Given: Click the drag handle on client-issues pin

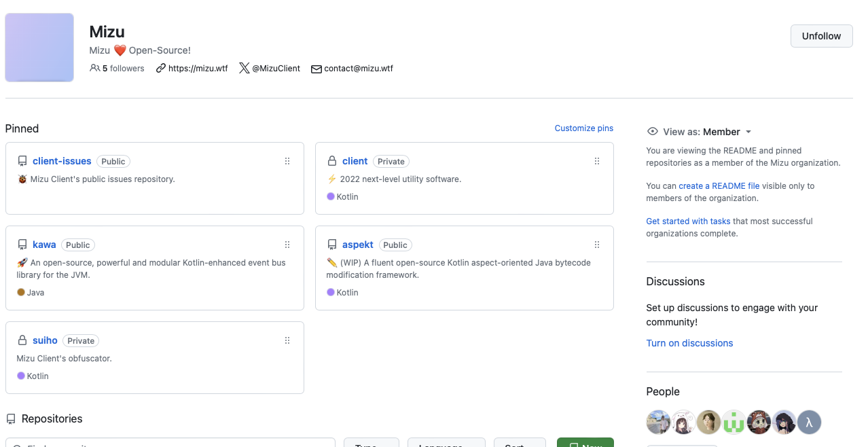Looking at the screenshot, I should pyautogui.click(x=287, y=162).
